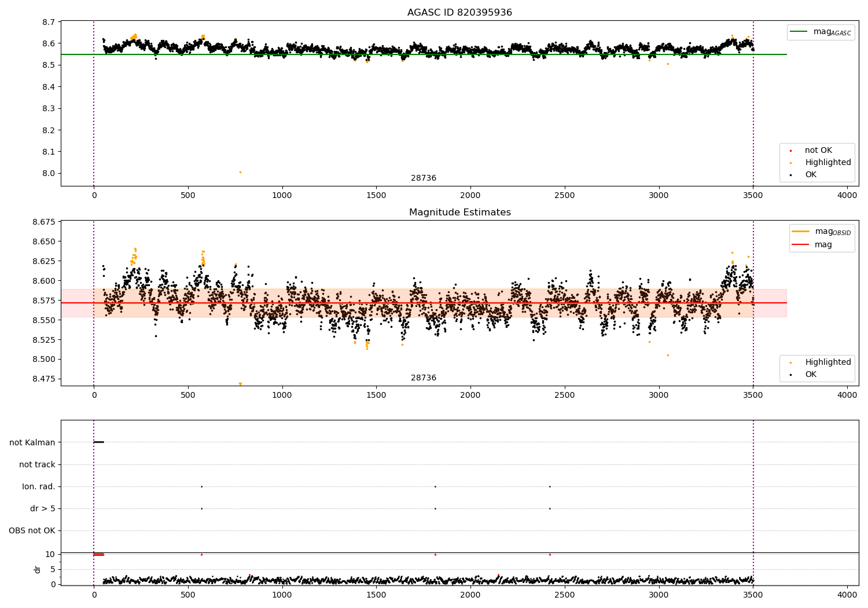
Task: Click the 'OBS not OK' axis label
Action: coord(32,530)
